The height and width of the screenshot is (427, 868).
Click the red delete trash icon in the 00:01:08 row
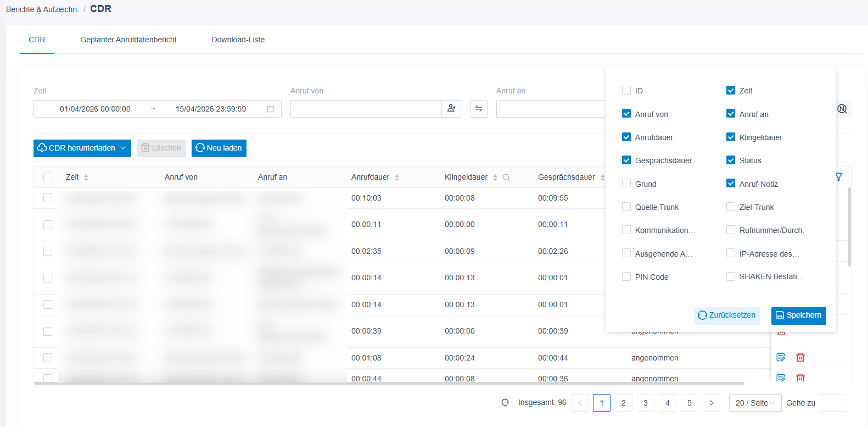(800, 357)
